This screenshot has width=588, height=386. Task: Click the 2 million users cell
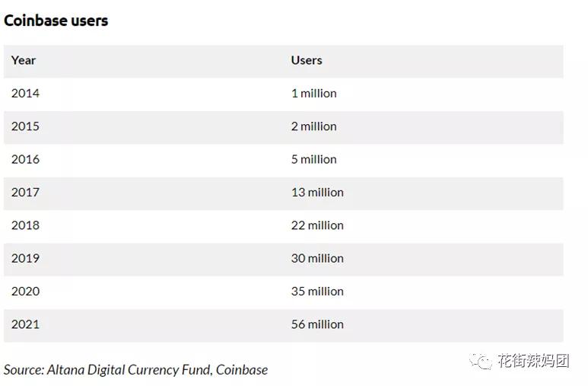[314, 126]
